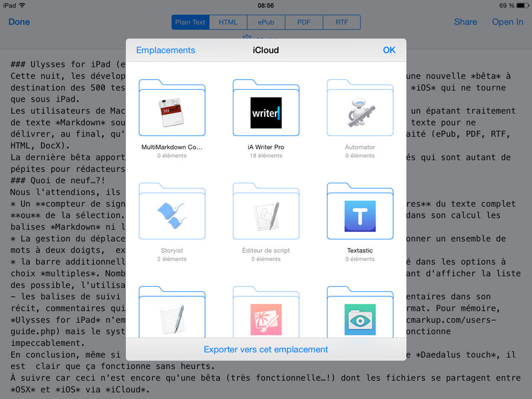
Task: Tap the Storyist folder label
Action: click(x=172, y=251)
